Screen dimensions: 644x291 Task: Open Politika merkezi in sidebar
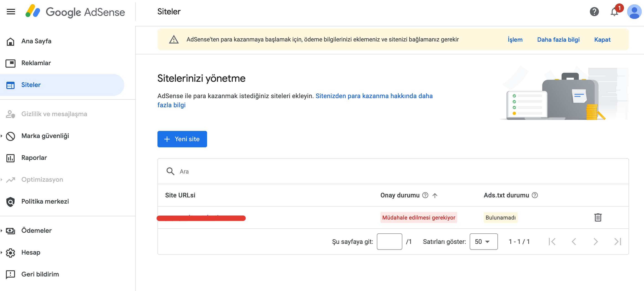pyautogui.click(x=45, y=202)
